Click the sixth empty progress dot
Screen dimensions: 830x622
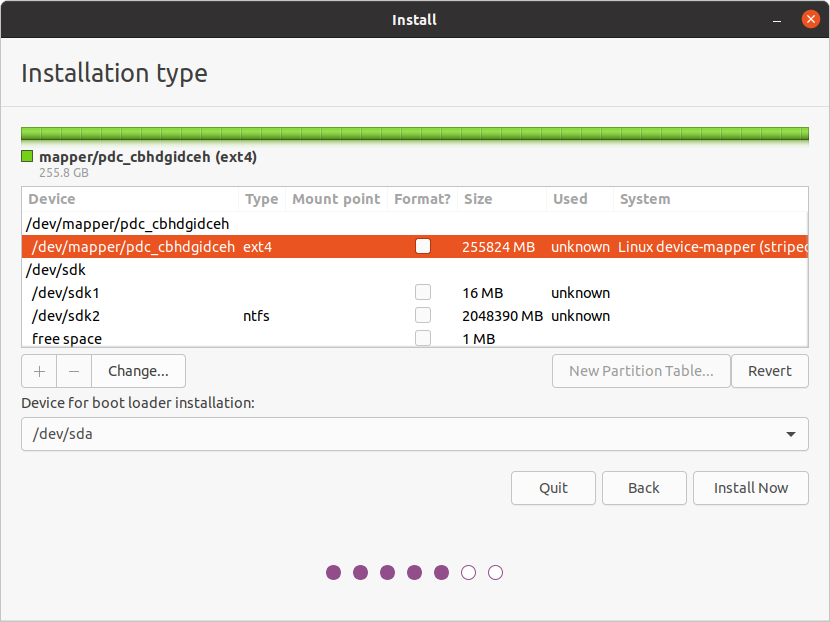(468, 572)
